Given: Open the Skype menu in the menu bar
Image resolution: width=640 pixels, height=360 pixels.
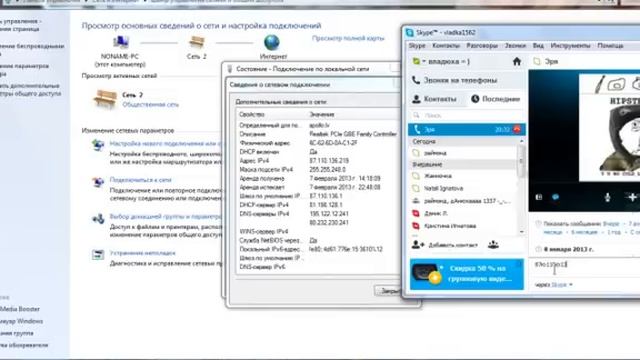Looking at the screenshot, I should coord(417,46).
